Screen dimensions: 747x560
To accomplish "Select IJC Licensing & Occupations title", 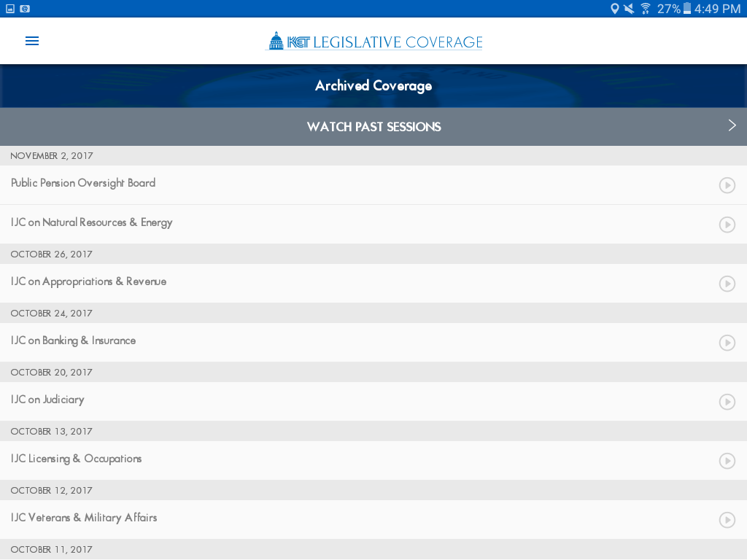I will click(76, 459).
